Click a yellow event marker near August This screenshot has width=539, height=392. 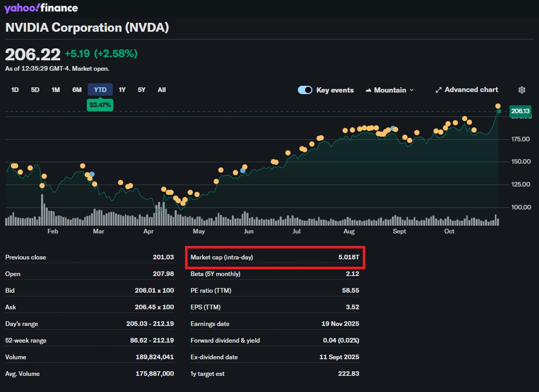tap(346, 130)
